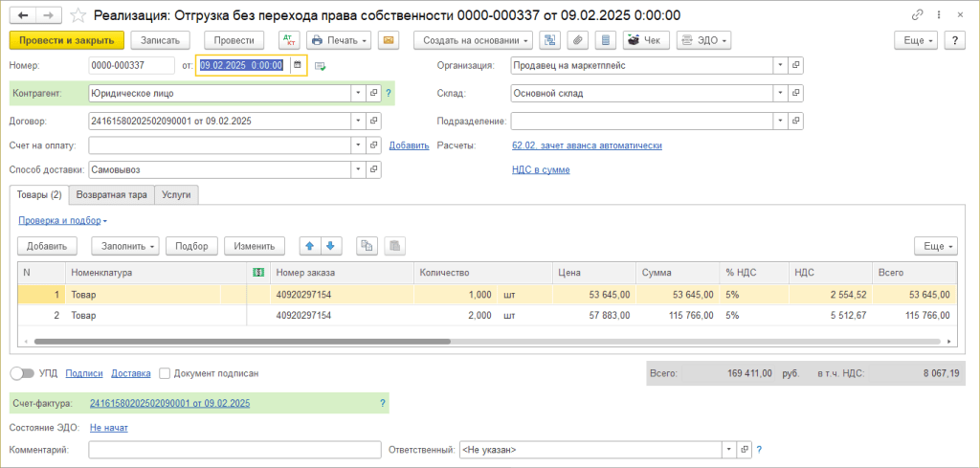Open the calendar picker beside the date
The width and height of the screenshot is (980, 468).
tap(298, 65)
